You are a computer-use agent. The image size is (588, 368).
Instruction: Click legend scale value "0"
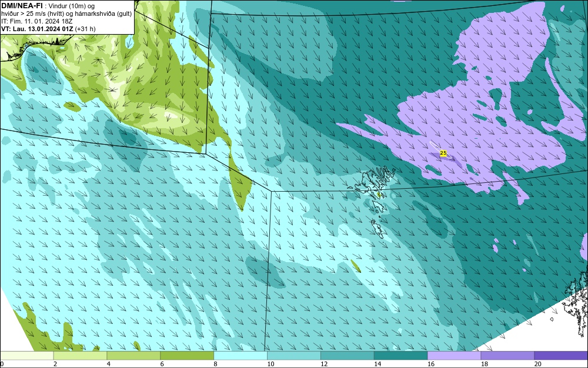click(2, 364)
